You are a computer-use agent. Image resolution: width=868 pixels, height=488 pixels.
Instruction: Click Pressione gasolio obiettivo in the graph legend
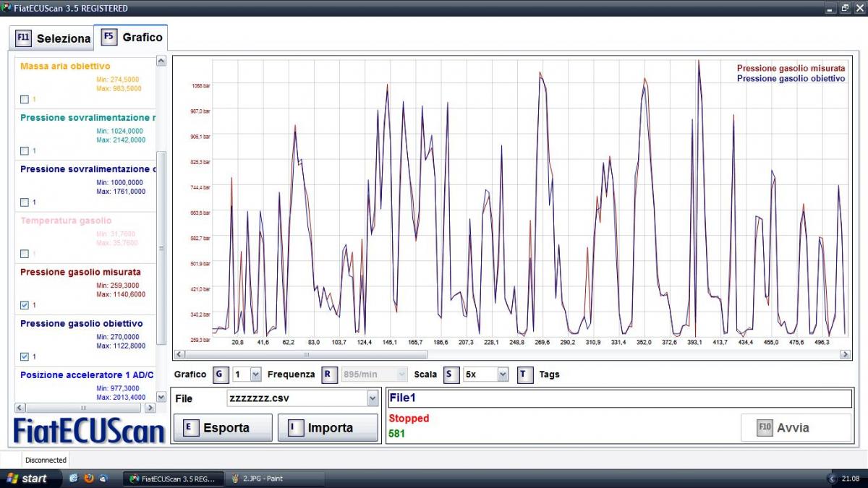click(x=791, y=78)
